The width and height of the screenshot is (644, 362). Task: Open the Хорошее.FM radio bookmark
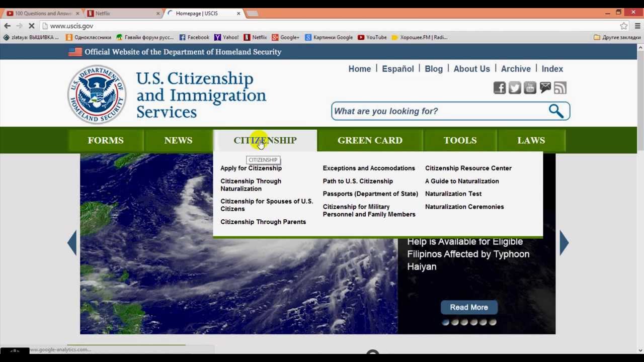click(420, 37)
